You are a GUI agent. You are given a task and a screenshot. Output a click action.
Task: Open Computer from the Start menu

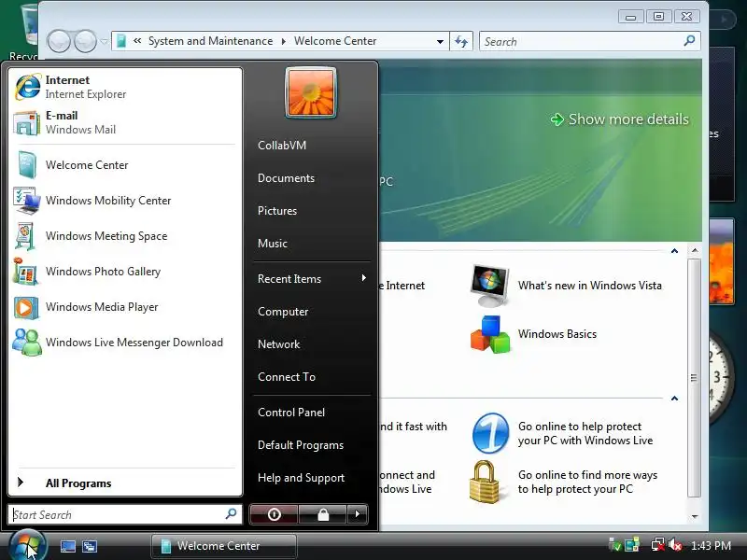pos(283,312)
